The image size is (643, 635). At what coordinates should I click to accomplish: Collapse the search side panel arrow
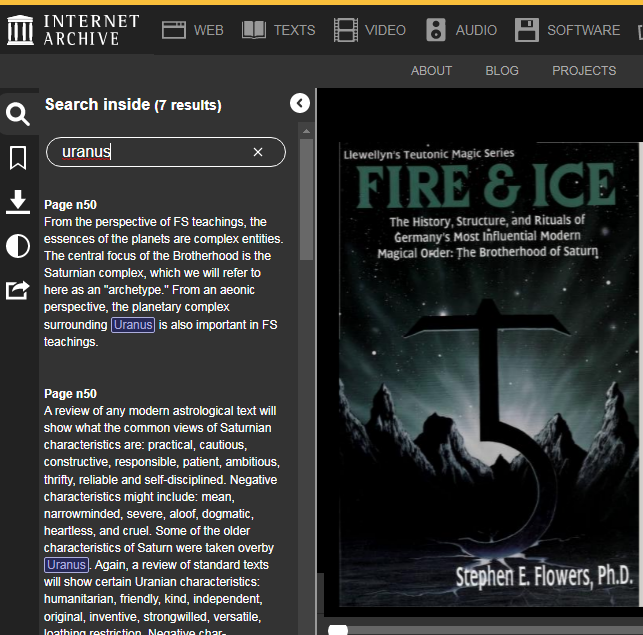click(x=300, y=103)
